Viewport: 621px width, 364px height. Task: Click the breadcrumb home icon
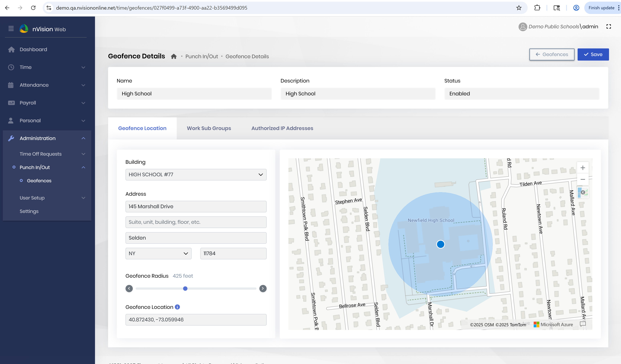click(x=174, y=56)
